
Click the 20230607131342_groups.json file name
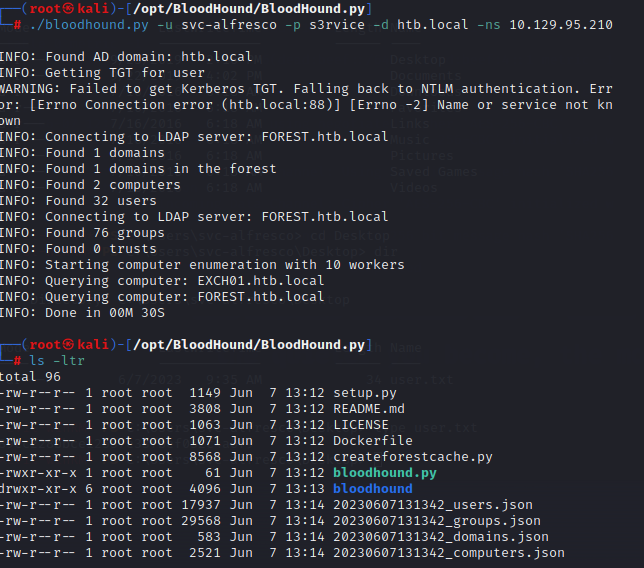[437, 521]
